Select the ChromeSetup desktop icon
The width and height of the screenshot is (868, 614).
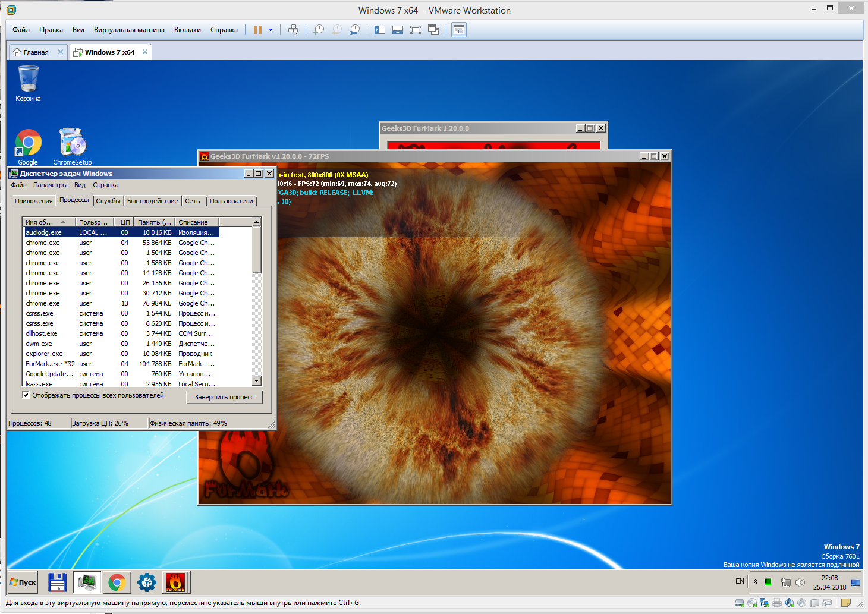click(x=73, y=147)
